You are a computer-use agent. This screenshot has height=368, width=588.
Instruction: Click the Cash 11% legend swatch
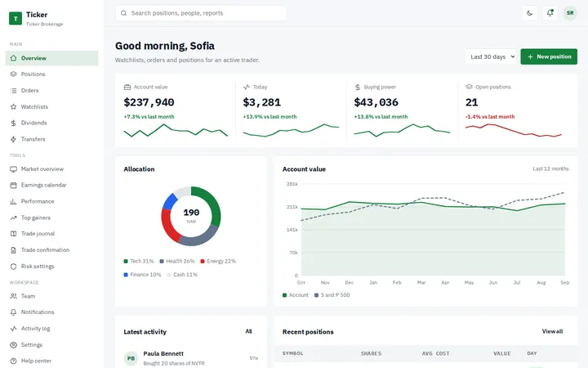click(169, 275)
